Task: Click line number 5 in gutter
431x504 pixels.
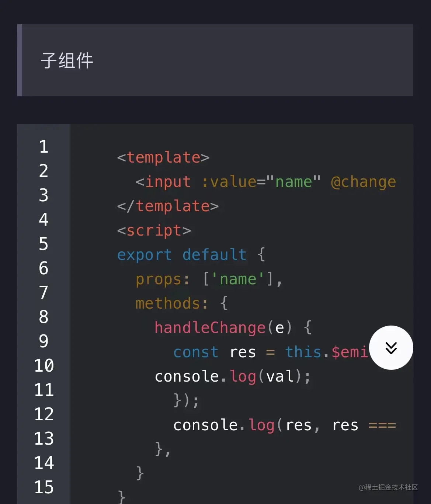Action: (44, 244)
